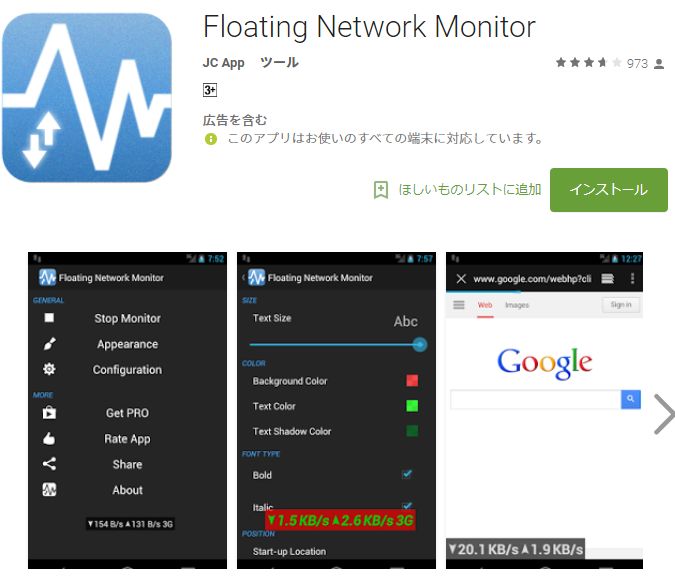The height and width of the screenshot is (583, 675).
Task: Click the wishlist bookmark icon
Action: [381, 190]
